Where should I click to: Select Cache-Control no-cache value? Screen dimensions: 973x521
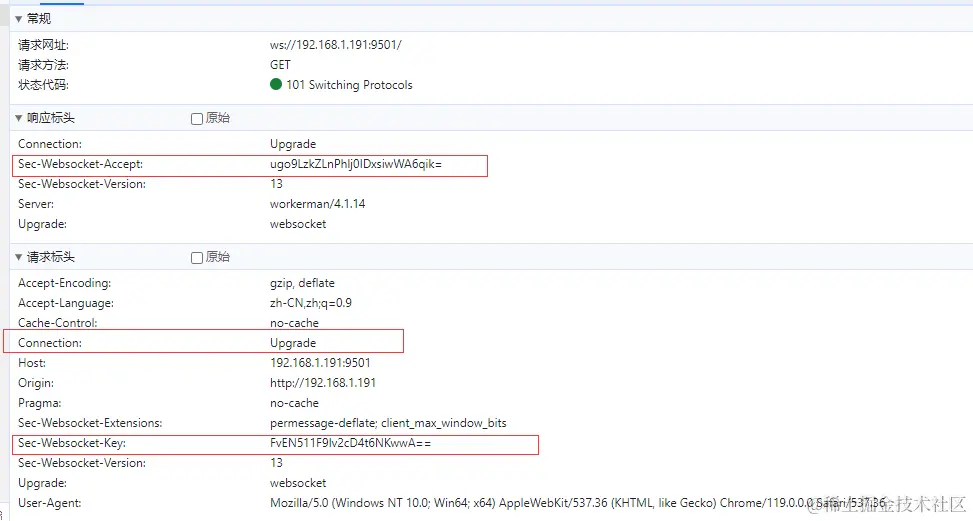tap(294, 323)
